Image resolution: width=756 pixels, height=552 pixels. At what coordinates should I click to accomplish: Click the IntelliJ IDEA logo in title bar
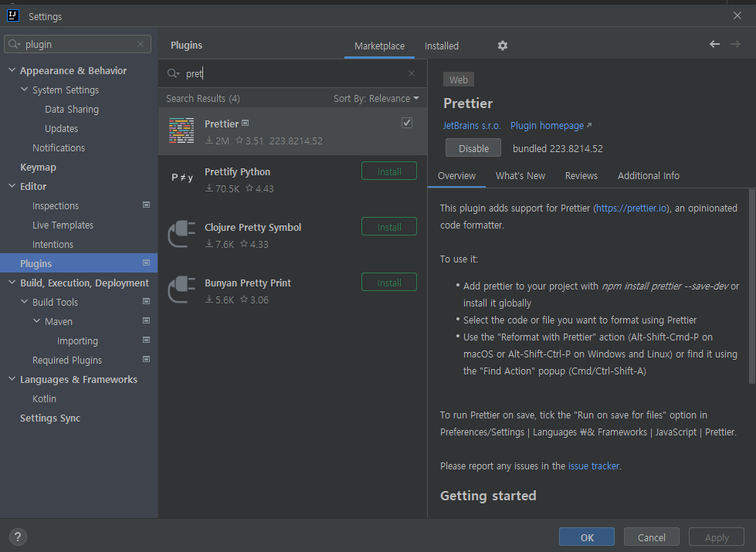pos(13,15)
